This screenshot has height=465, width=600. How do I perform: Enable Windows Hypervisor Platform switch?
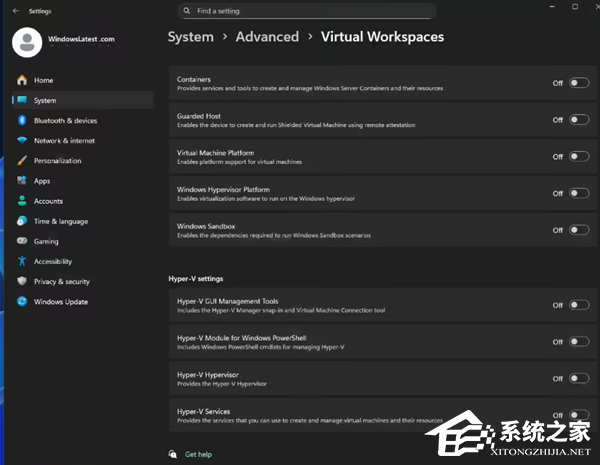pos(579,193)
